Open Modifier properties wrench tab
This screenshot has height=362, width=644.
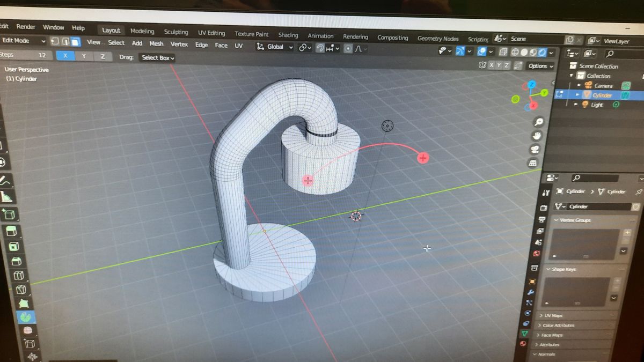(x=531, y=292)
